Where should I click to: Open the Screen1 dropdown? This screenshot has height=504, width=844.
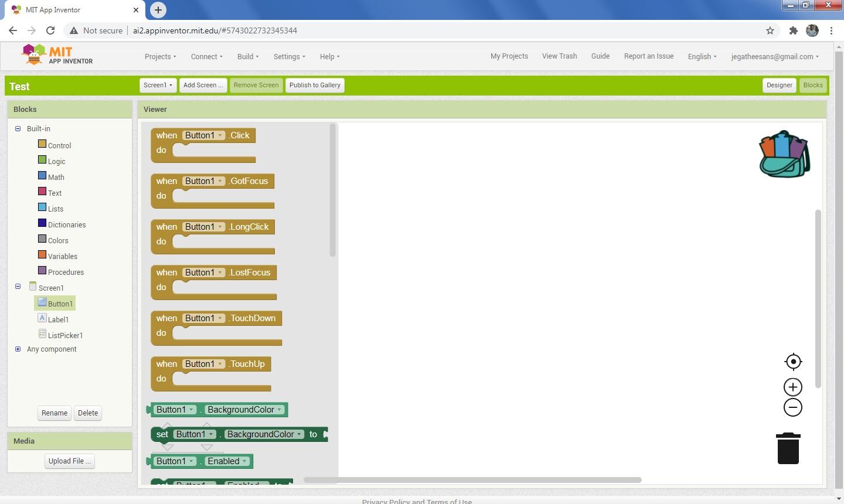[157, 85]
